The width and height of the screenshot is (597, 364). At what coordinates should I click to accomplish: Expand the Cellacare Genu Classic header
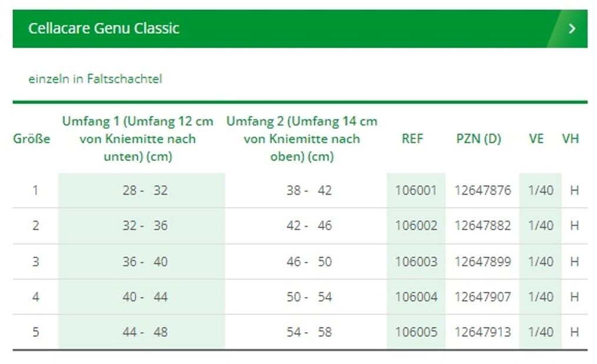104,28
